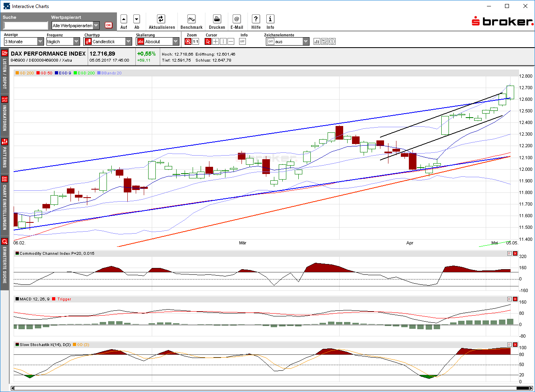This screenshot has width=535, height=392.
Task: Refresh chart with the Aktualisieren icon
Action: point(161,19)
